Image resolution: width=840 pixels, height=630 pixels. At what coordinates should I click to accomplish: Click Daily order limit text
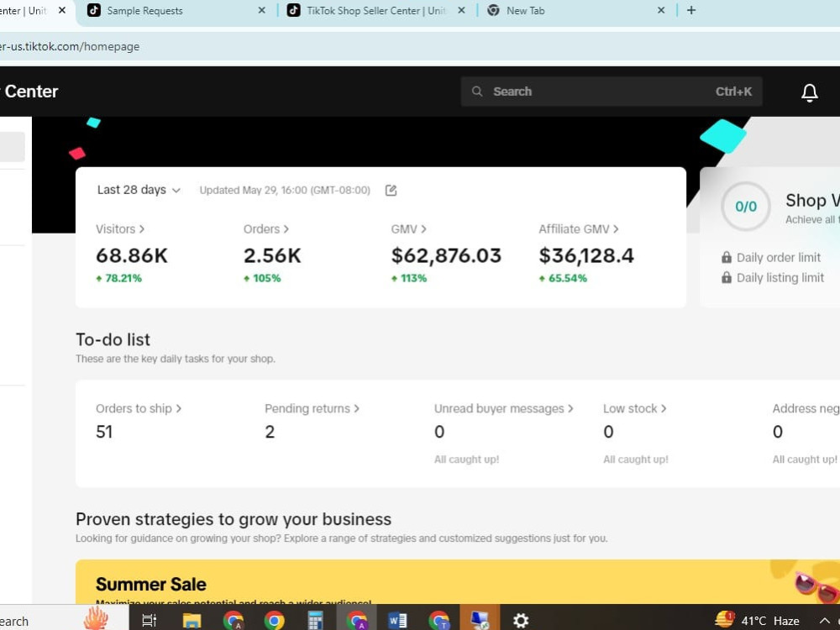(779, 258)
